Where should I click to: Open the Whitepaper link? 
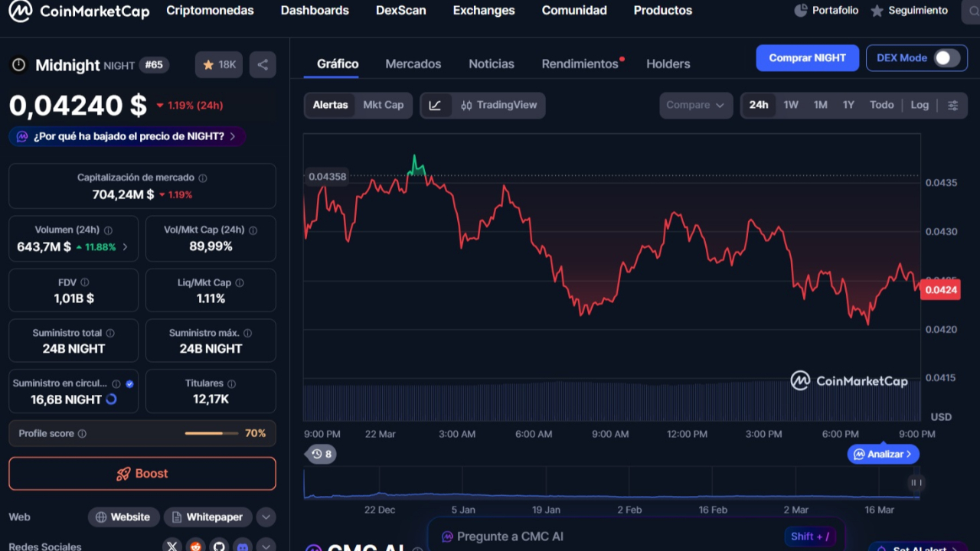coord(207,517)
